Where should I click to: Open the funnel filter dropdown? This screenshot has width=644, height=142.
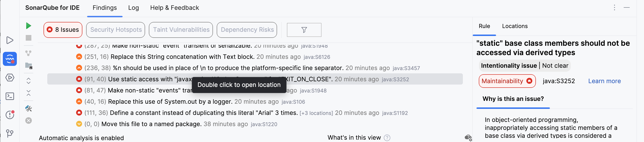(x=304, y=30)
